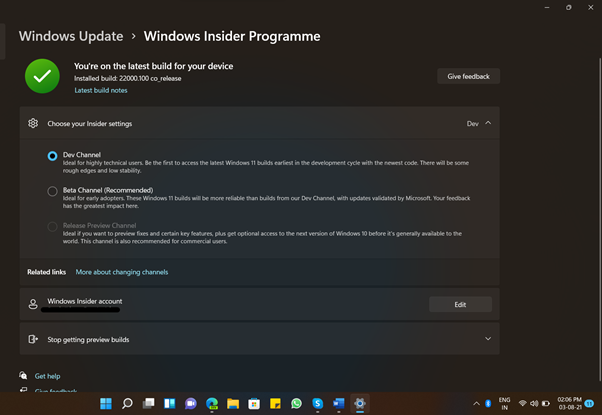
Task: Collapse Choose your Insider settings chevron
Action: tap(488, 123)
